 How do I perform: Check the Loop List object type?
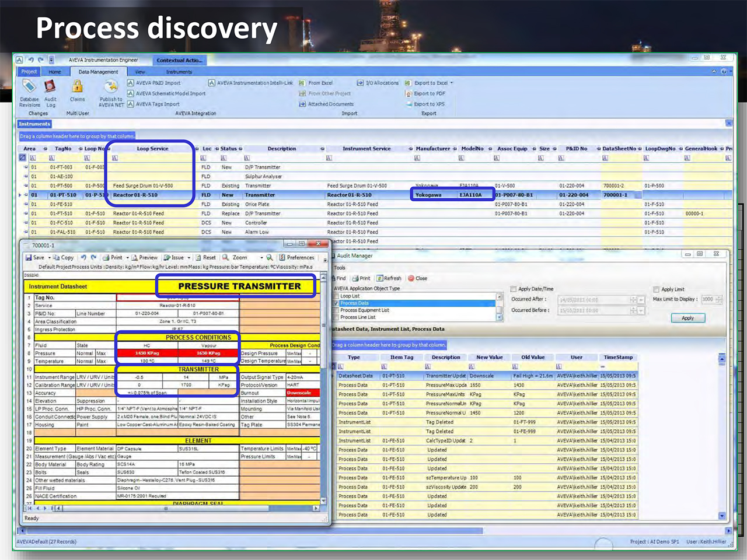coord(336,296)
